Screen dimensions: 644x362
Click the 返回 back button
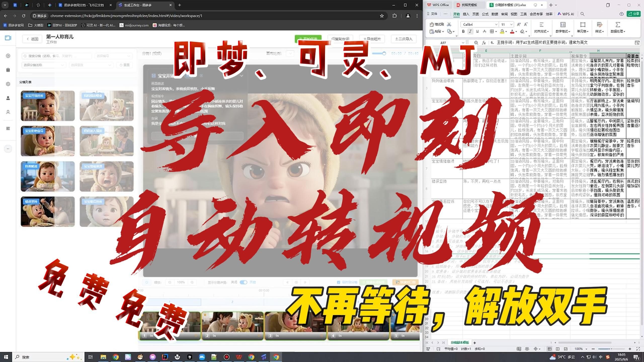[32, 39]
